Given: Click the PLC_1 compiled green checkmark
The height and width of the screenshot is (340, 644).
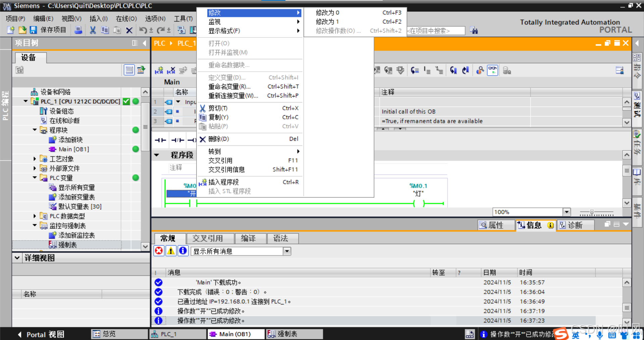Looking at the screenshot, I should [126, 101].
